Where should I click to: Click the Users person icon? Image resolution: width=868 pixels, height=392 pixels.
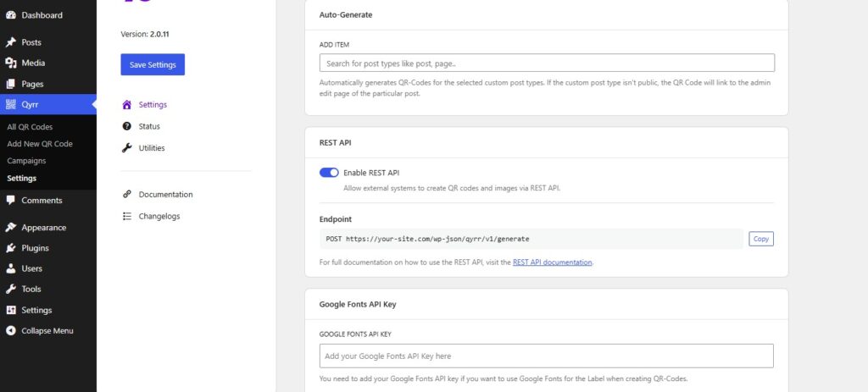(x=10, y=268)
